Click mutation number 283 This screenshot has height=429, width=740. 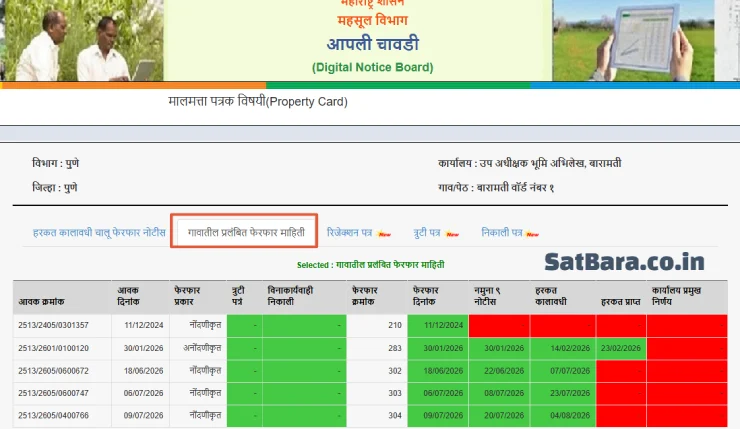395,348
